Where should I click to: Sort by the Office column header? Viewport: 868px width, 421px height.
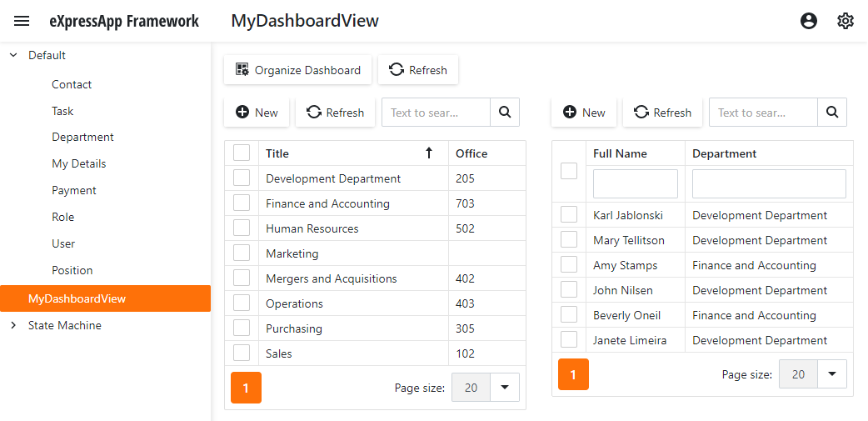(x=486, y=153)
